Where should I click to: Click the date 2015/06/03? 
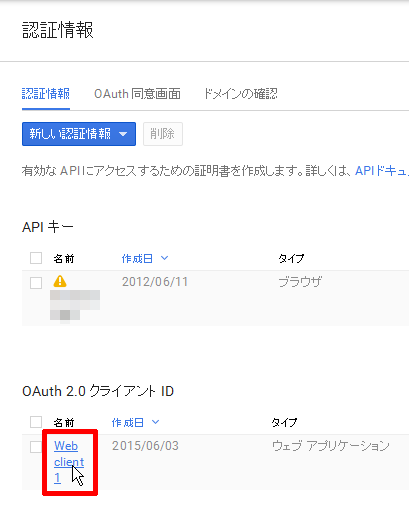[145, 446]
